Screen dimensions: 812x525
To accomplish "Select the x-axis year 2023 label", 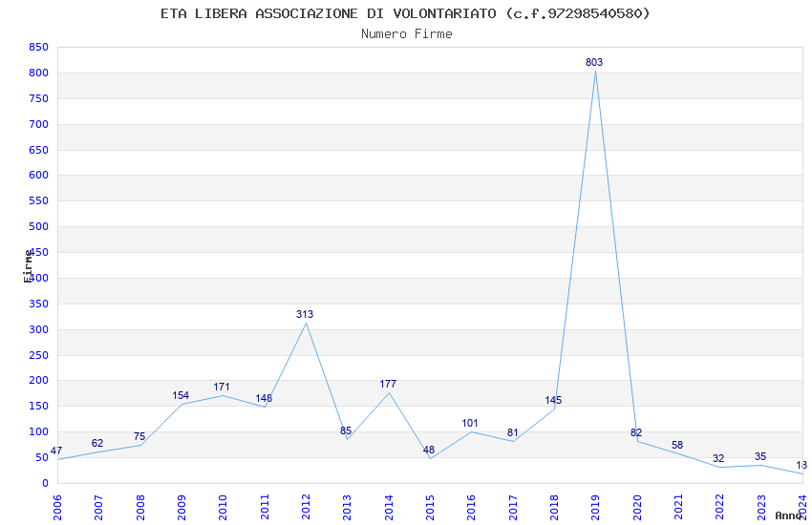I will (x=761, y=508).
